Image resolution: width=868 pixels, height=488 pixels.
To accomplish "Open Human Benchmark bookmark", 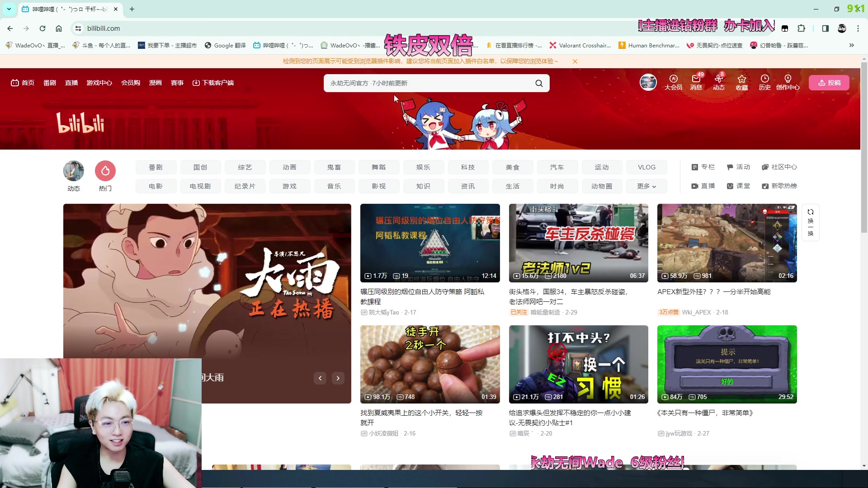I will tap(649, 45).
